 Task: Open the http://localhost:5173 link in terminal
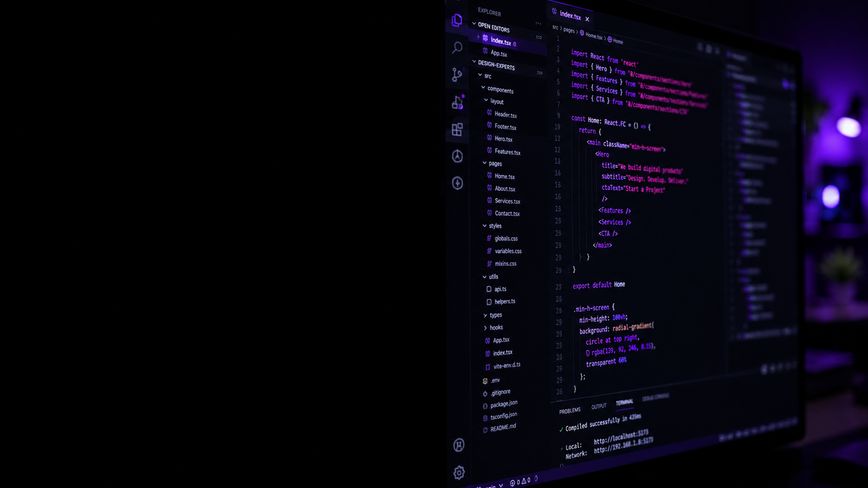coord(621,437)
